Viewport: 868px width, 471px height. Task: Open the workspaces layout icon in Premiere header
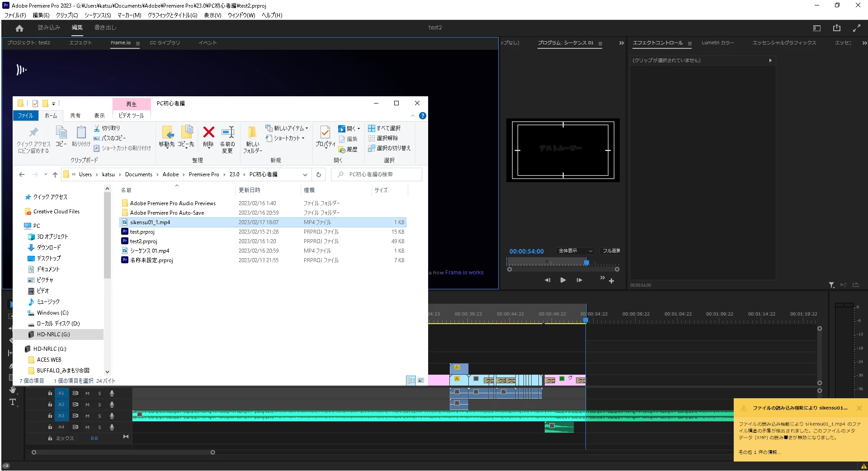817,28
